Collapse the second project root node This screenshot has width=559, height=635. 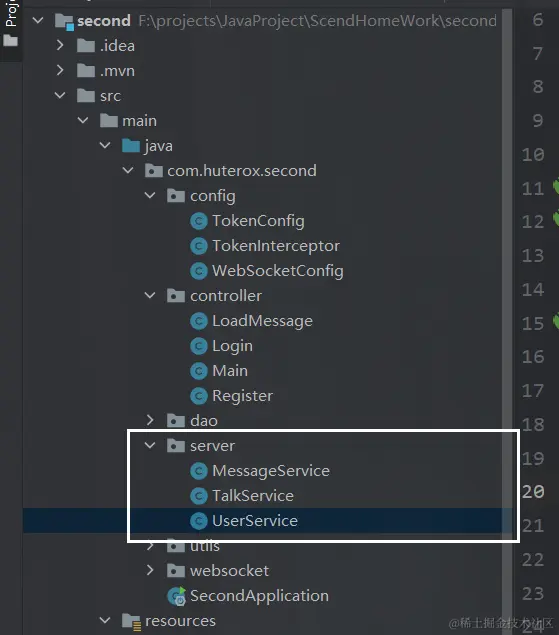(x=38, y=20)
